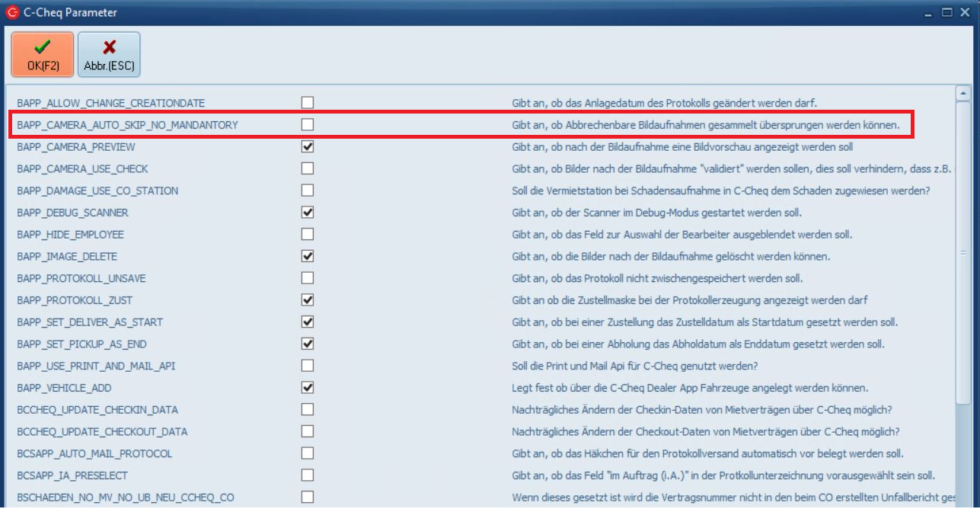This screenshot has height=509, width=980.
Task: Enable the BAPP_CAMERA_USE_CHECK option
Action: point(308,168)
